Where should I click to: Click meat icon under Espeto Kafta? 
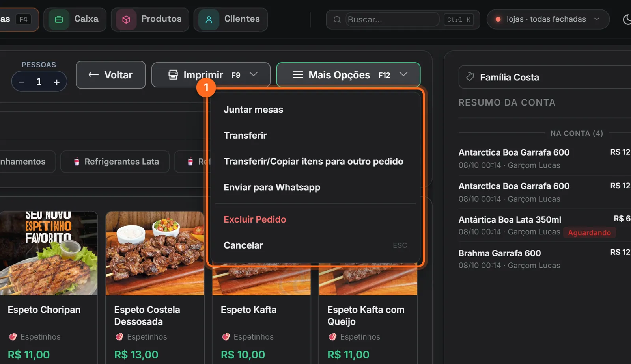pyautogui.click(x=226, y=337)
